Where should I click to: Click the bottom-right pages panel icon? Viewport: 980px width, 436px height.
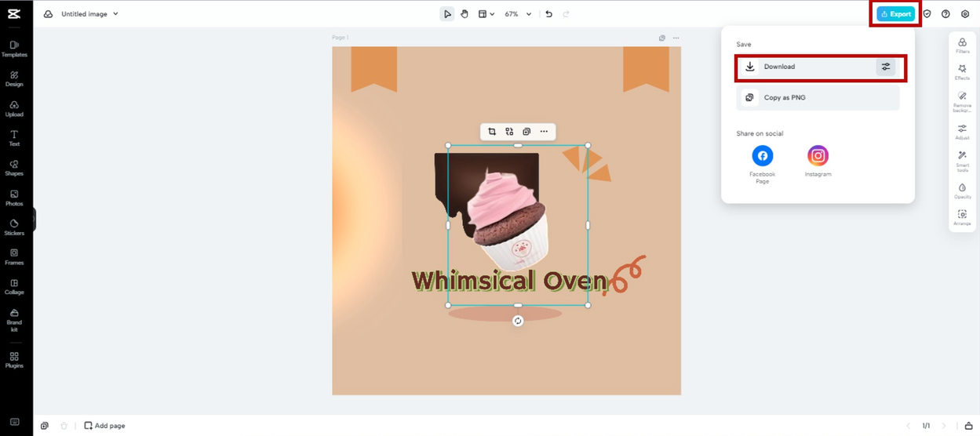click(968, 426)
